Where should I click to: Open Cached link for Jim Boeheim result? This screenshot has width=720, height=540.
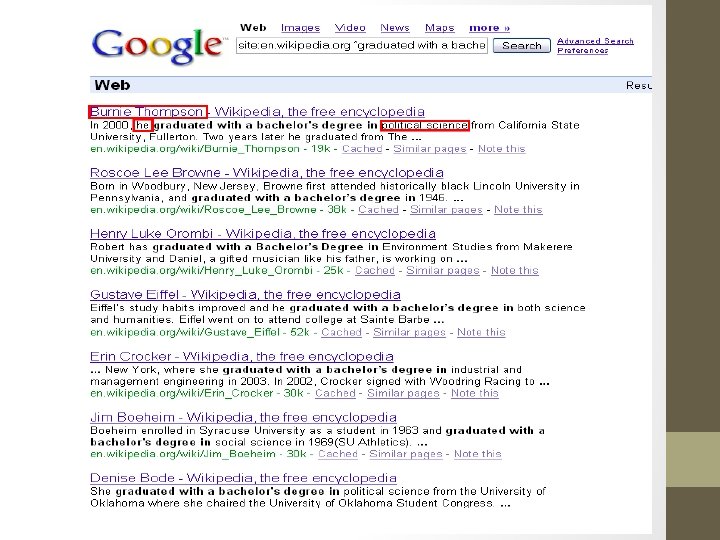338,454
